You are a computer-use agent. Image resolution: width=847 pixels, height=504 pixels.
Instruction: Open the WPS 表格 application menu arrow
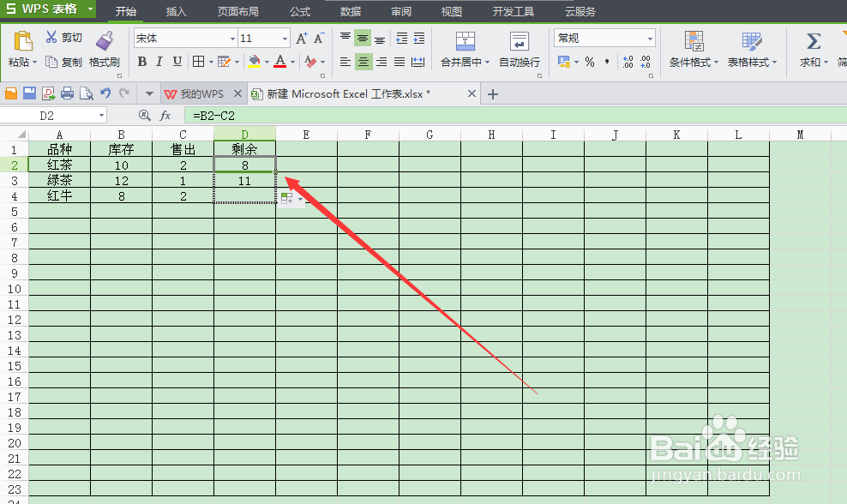pyautogui.click(x=90, y=9)
